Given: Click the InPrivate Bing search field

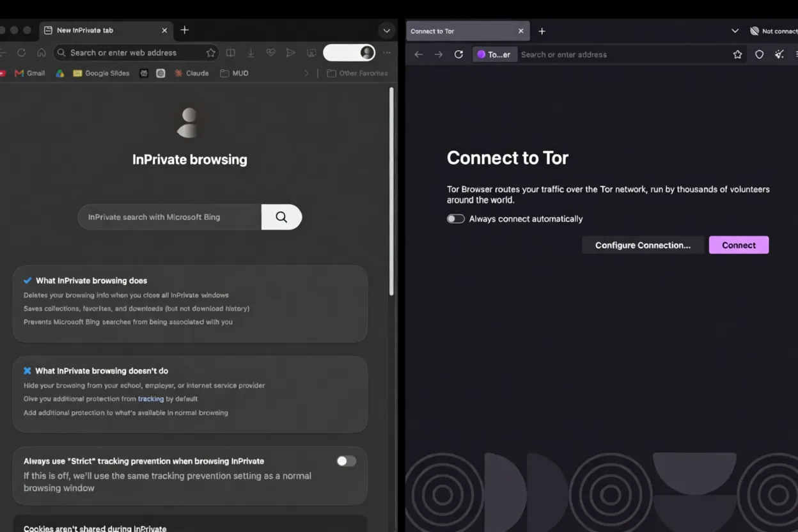Looking at the screenshot, I should (x=169, y=217).
